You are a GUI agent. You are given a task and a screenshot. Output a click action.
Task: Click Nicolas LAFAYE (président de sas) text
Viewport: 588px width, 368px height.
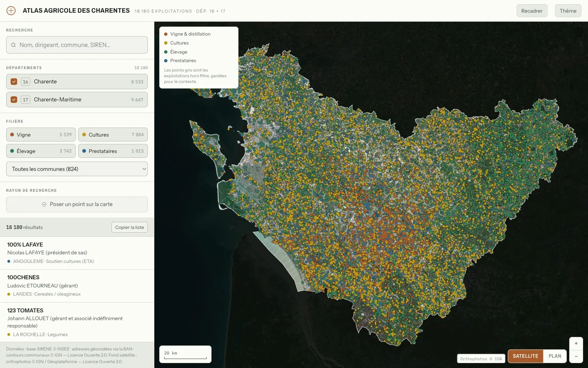47,253
